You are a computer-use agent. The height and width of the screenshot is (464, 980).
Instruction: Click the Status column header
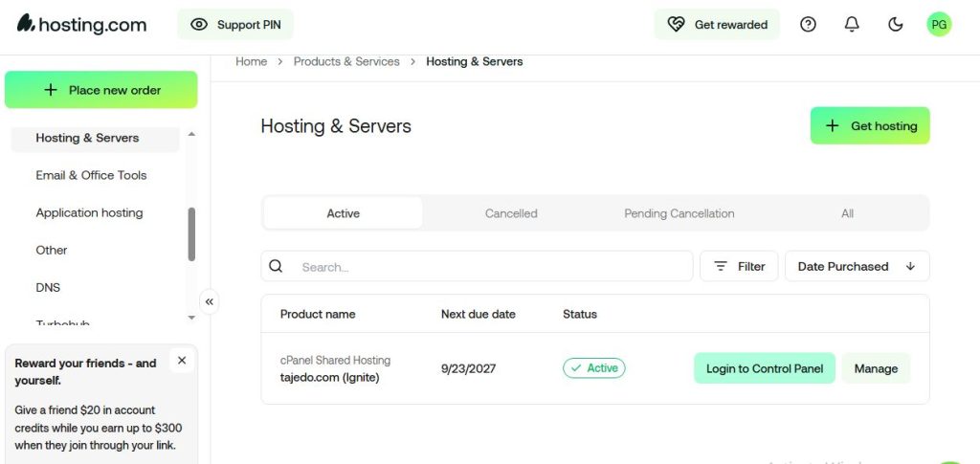click(580, 314)
